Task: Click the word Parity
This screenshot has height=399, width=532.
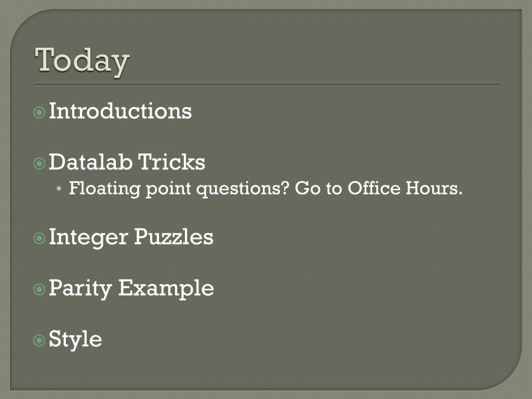Action: (x=81, y=289)
